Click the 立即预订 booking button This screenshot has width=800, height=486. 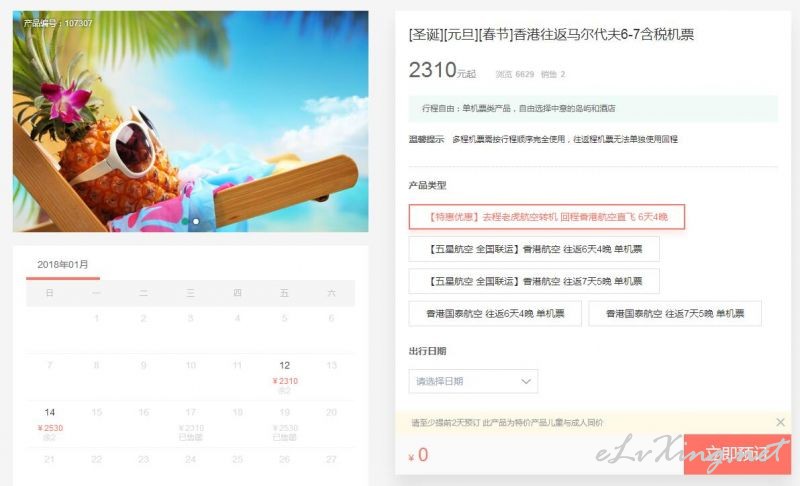(x=737, y=454)
